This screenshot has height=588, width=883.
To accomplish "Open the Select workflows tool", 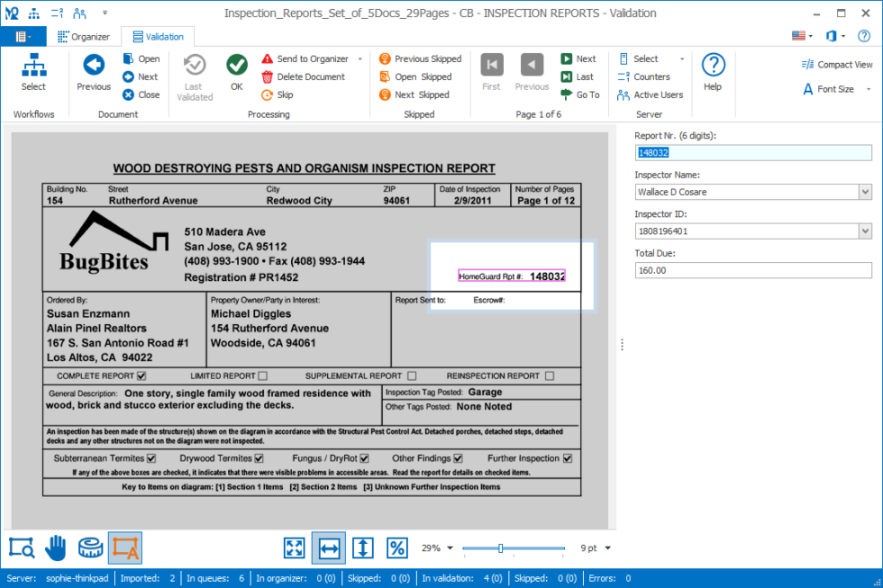I will 34,73.
